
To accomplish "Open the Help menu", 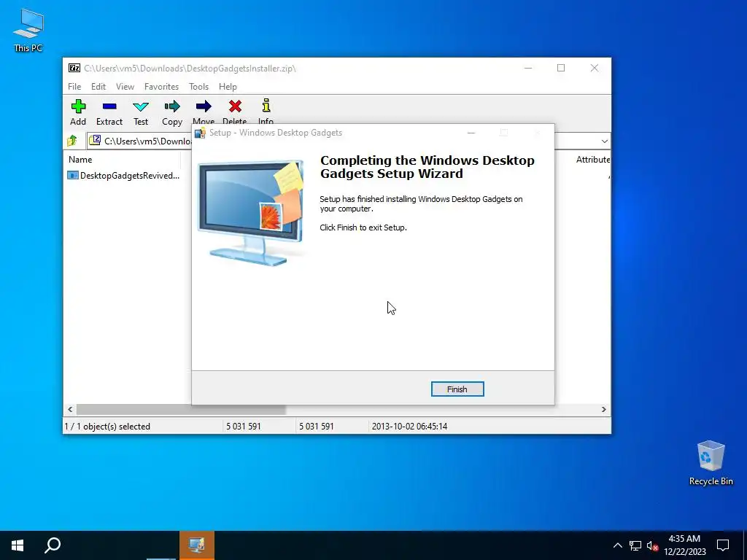I will [x=228, y=87].
